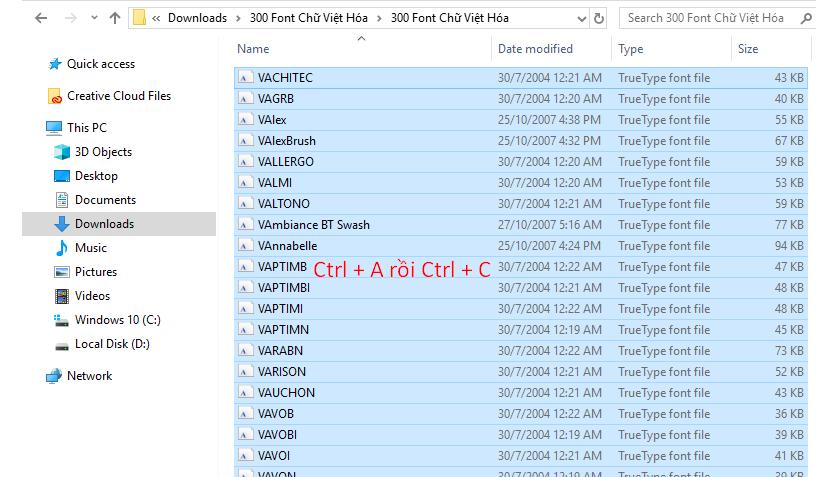This screenshot has width=816, height=477.
Task: Select the VAlex font file
Action: (520, 120)
